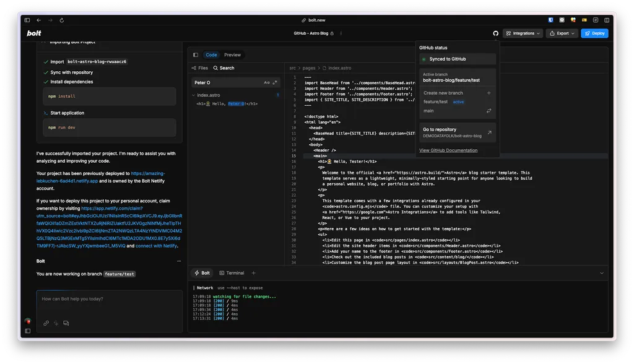Click the browser back arrow

pyautogui.click(x=39, y=20)
